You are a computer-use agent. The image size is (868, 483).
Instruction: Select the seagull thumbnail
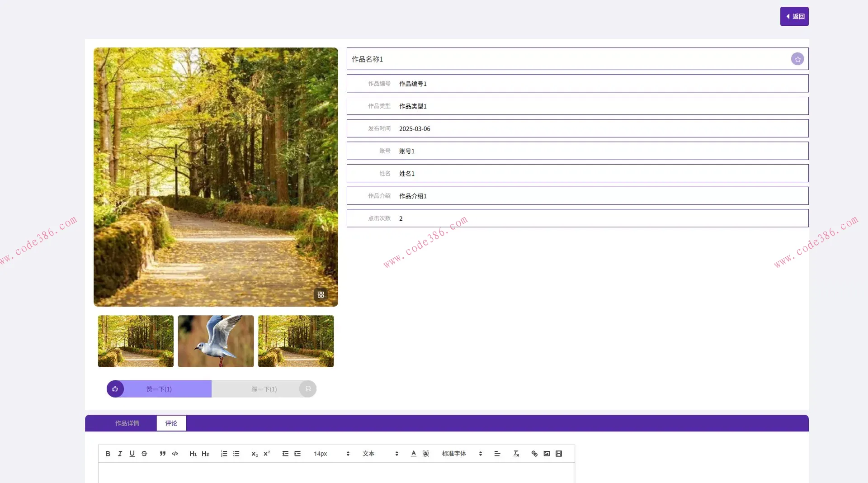pyautogui.click(x=216, y=341)
